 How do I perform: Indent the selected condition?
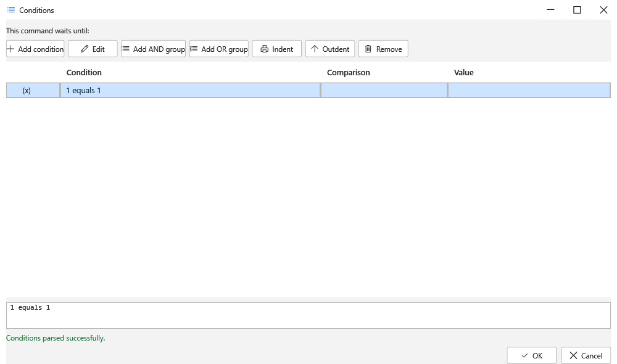[x=276, y=49]
